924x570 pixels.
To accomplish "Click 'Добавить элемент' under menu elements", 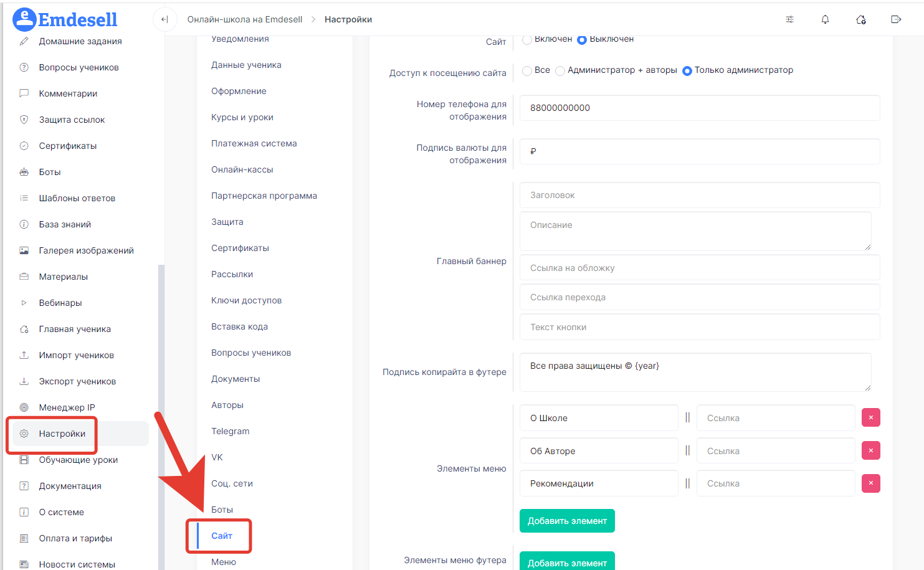I will tap(567, 521).
